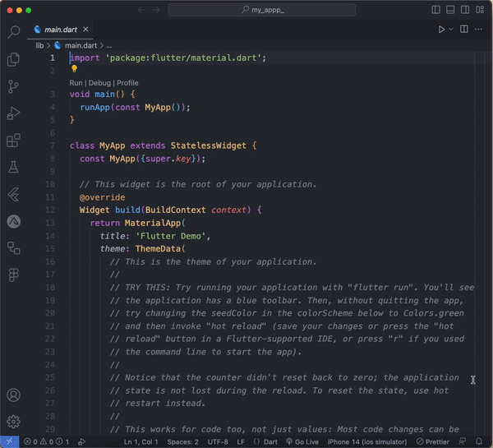Image resolution: width=493 pixels, height=448 pixels.
Task: Open the connected-squares sidebar icon
Action: (13, 248)
